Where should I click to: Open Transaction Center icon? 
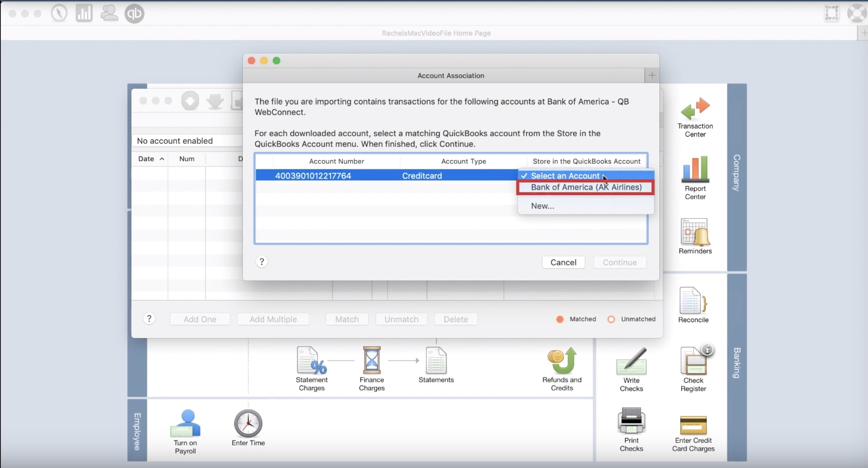pos(695,109)
